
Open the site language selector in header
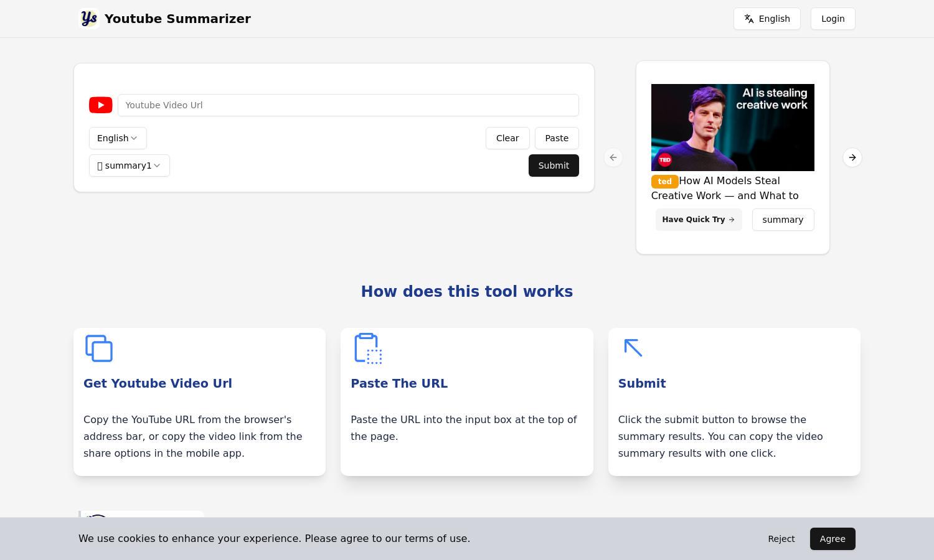pos(767,19)
